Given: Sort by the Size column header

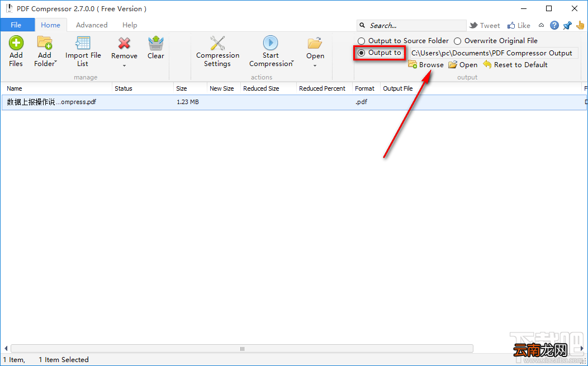Looking at the screenshot, I should [x=191, y=88].
